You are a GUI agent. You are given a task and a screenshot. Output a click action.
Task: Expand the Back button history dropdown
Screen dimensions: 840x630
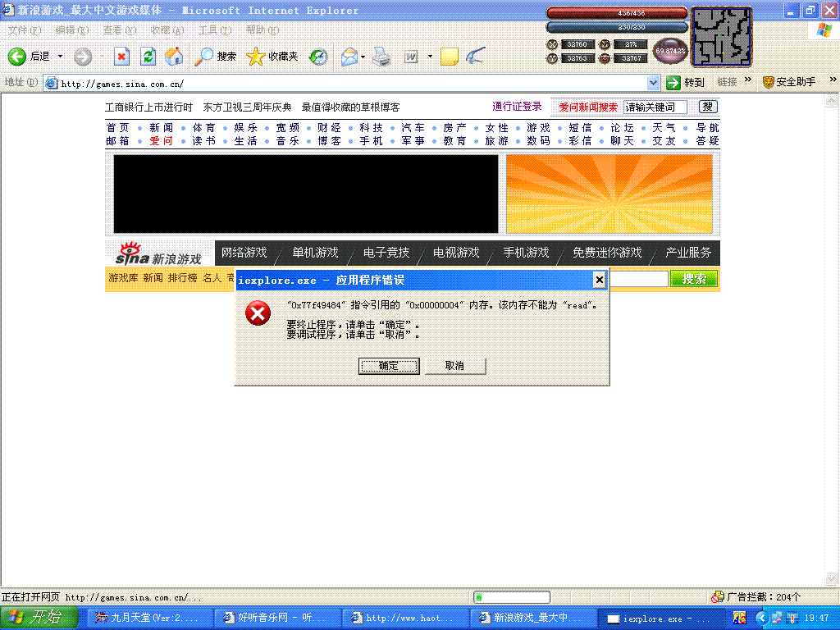point(60,57)
